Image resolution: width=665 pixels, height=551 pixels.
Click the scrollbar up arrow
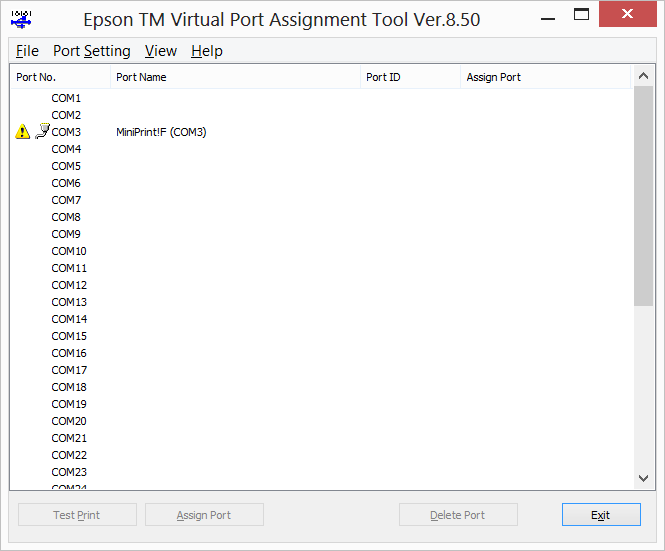pyautogui.click(x=643, y=76)
